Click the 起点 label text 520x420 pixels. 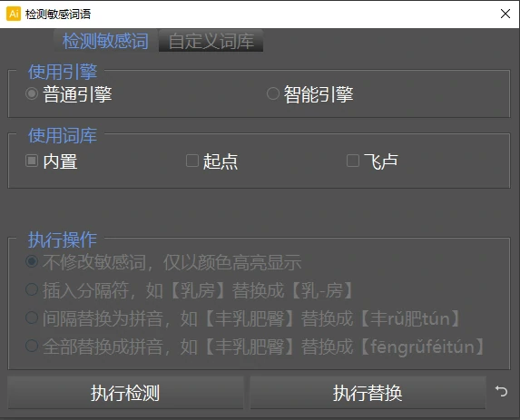(221, 161)
